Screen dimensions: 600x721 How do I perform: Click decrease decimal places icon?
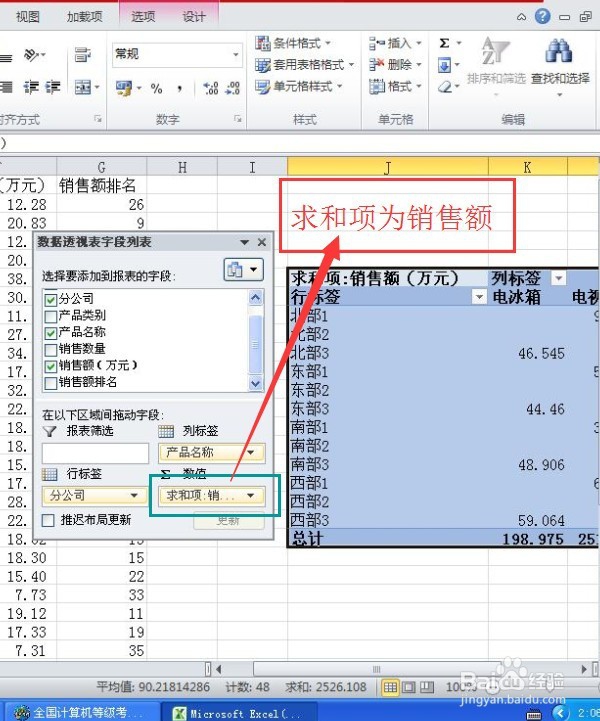[x=232, y=88]
